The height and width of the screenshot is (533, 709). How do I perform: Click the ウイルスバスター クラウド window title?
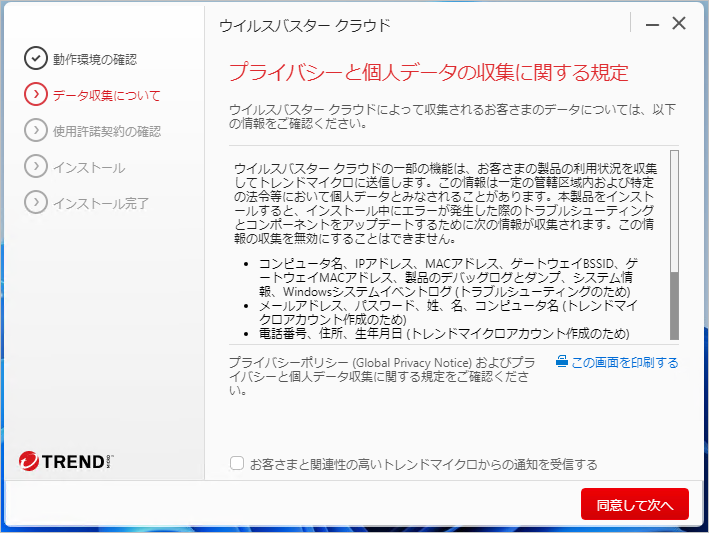point(305,25)
